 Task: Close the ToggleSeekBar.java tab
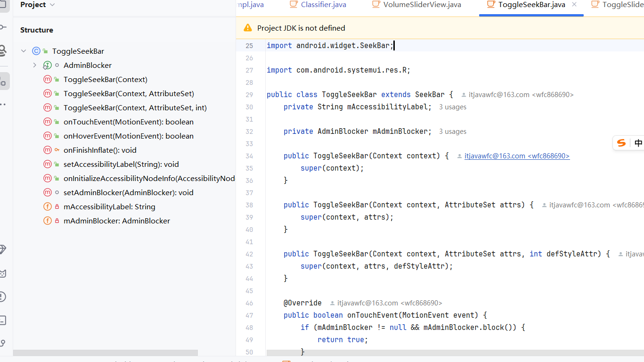point(574,5)
